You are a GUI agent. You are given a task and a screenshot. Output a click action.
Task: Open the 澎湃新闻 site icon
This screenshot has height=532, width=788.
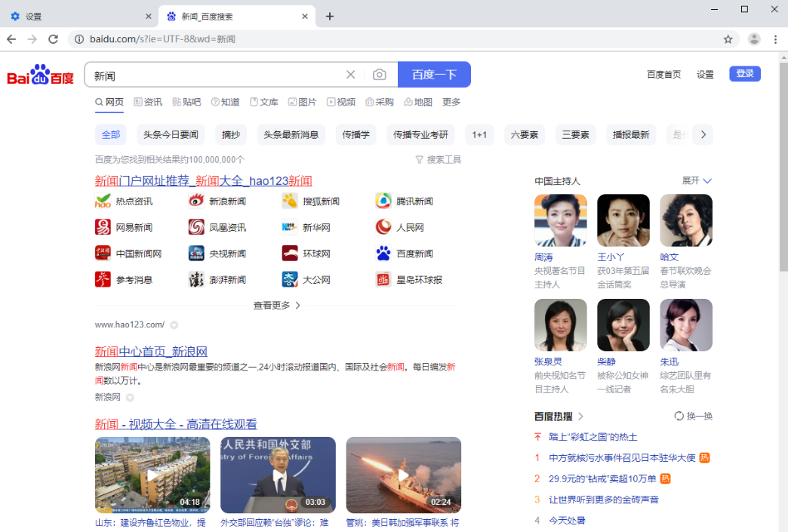tap(196, 279)
